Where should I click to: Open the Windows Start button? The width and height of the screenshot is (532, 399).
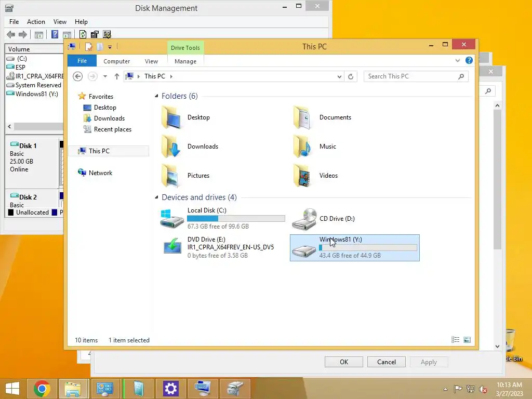[x=12, y=388]
